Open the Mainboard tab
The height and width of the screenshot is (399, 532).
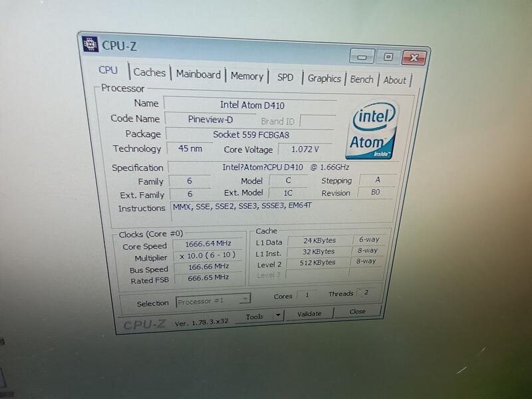tap(198, 73)
